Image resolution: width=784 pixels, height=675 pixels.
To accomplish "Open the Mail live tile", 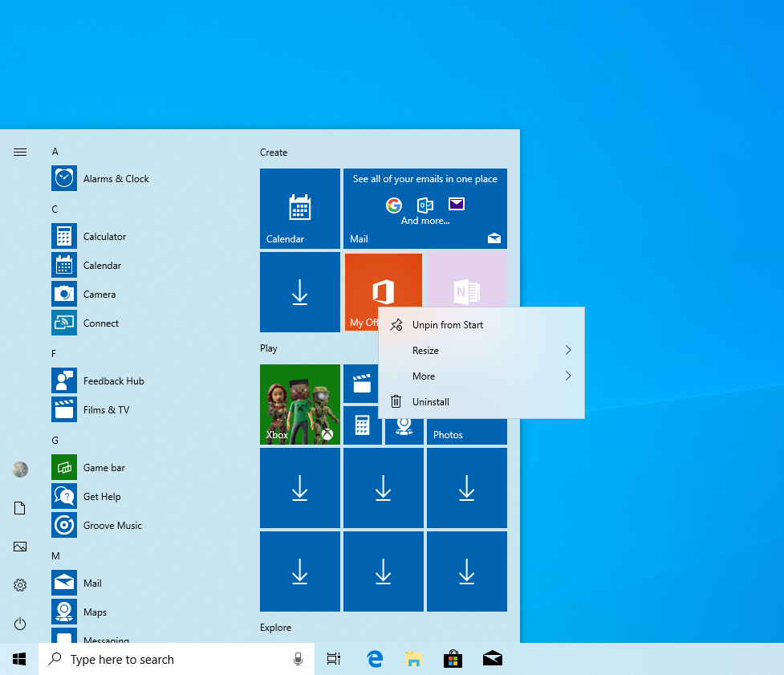I will click(424, 208).
